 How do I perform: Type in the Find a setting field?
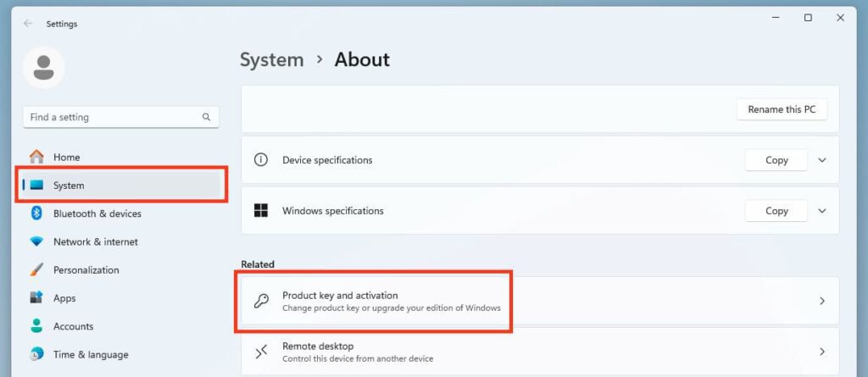(110, 117)
